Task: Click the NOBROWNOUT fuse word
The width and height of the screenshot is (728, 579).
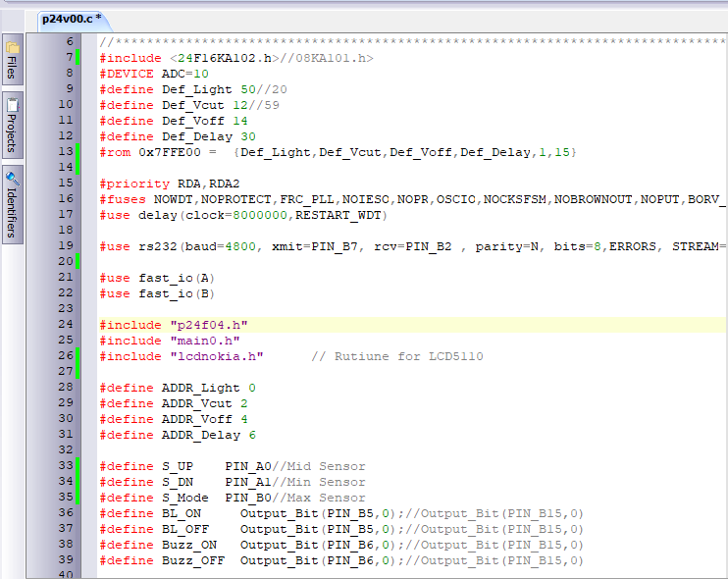Action: (593, 199)
